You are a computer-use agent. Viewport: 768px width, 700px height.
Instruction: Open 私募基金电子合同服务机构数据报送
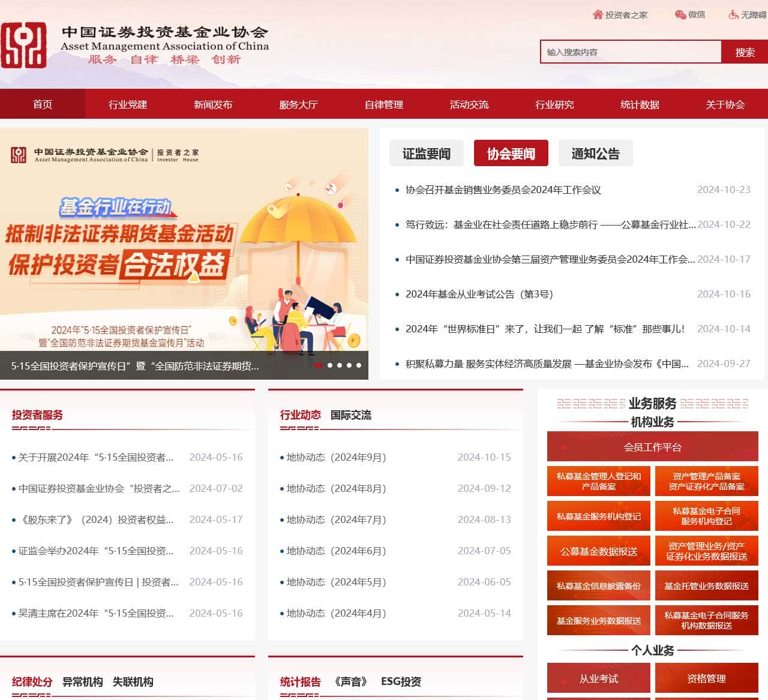pos(707,620)
